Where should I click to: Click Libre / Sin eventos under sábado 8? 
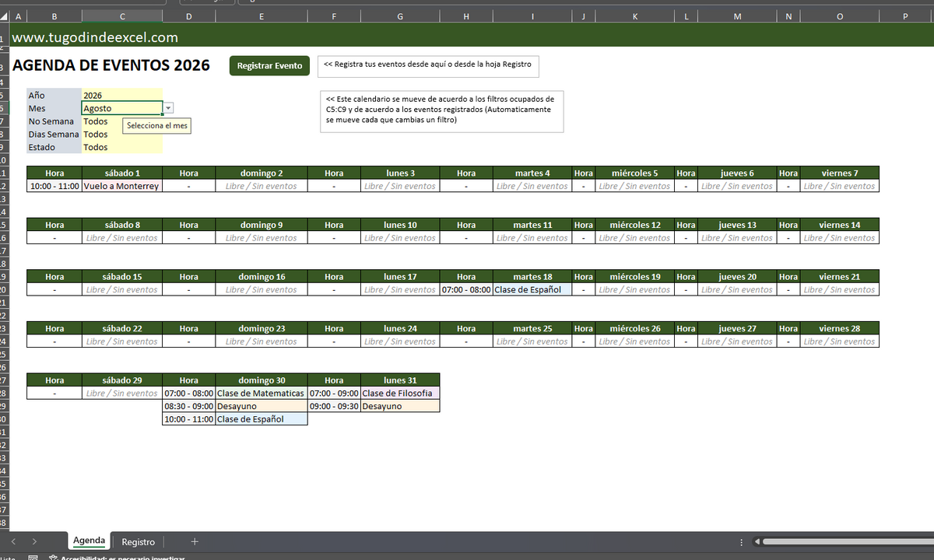coord(122,238)
